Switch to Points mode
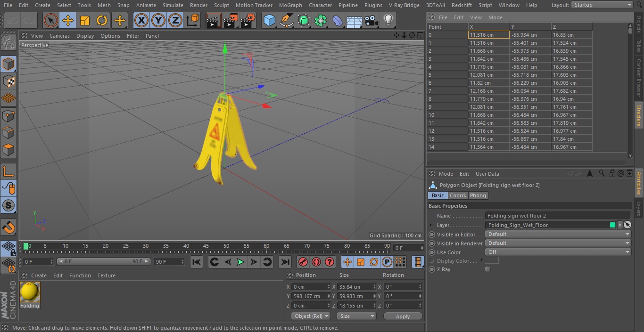Screen dimensions: 644x332 click(8, 115)
